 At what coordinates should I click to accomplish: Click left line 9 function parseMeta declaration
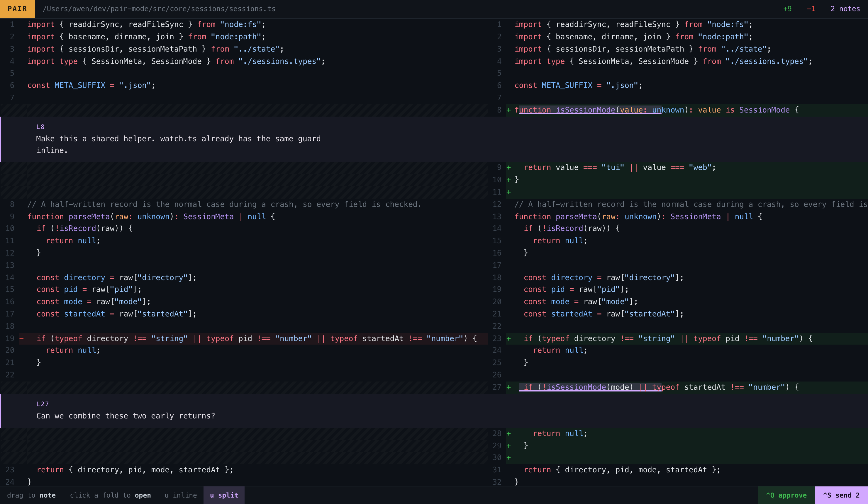[151, 217]
